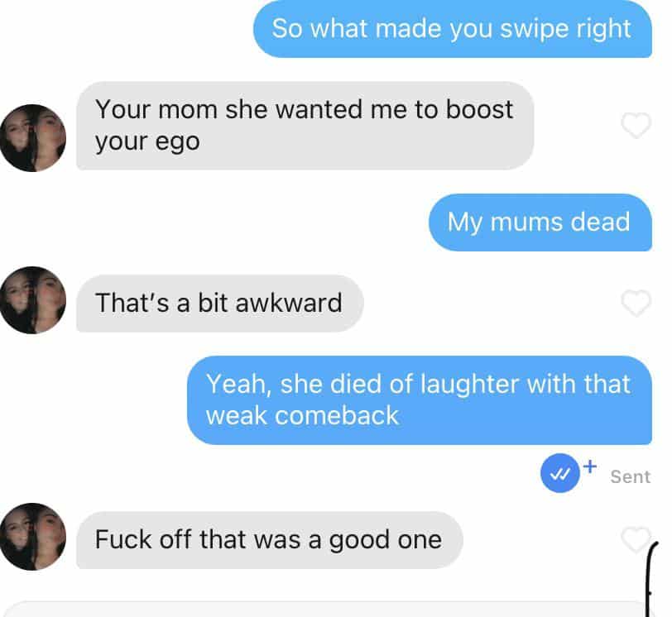This screenshot has height=617, width=672.
Task: Tap the "Yeah, she died of laughter" bubble
Action: coord(420,400)
